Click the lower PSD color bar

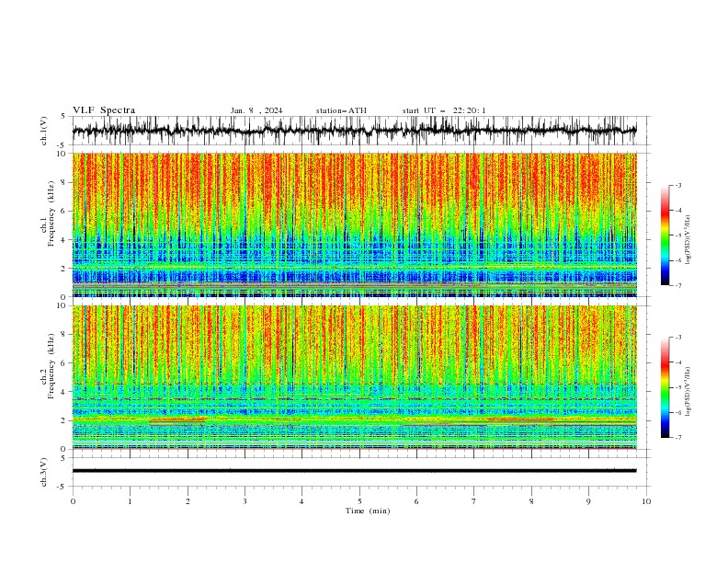665,387
